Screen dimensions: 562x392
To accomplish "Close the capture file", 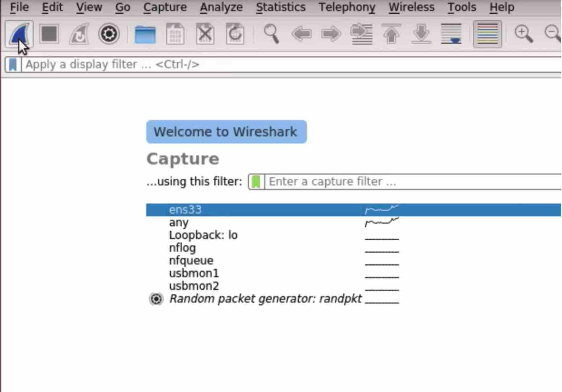I will click(x=205, y=34).
